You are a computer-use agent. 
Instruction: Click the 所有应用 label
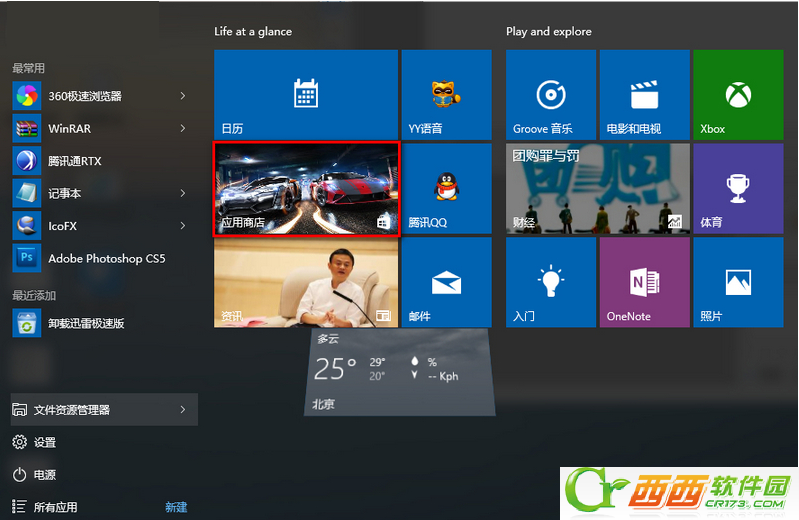click(56, 507)
